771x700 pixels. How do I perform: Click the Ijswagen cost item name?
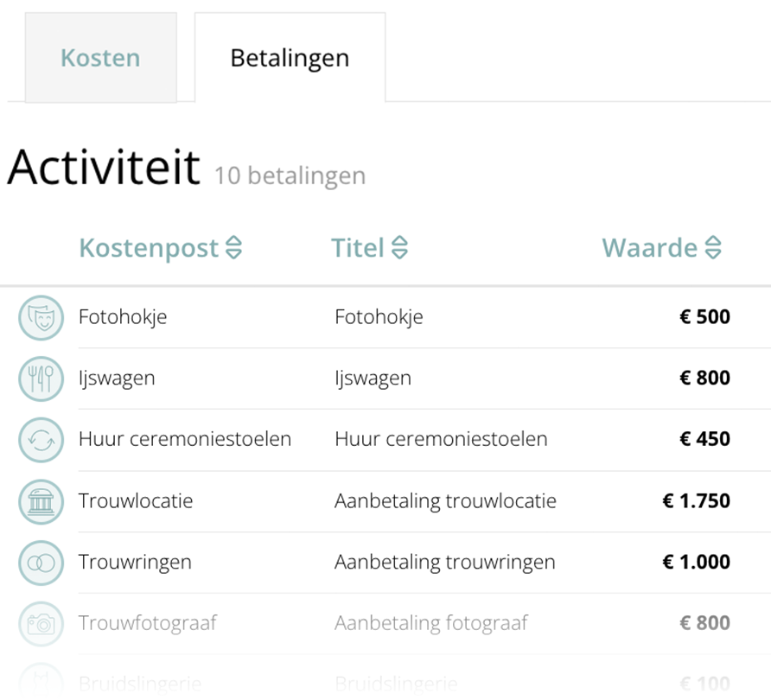click(x=117, y=379)
